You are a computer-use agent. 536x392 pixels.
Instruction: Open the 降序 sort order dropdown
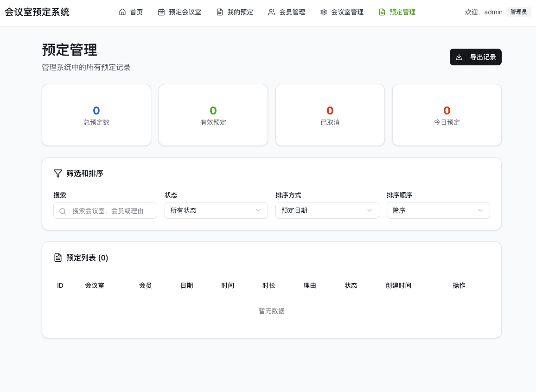click(x=438, y=210)
